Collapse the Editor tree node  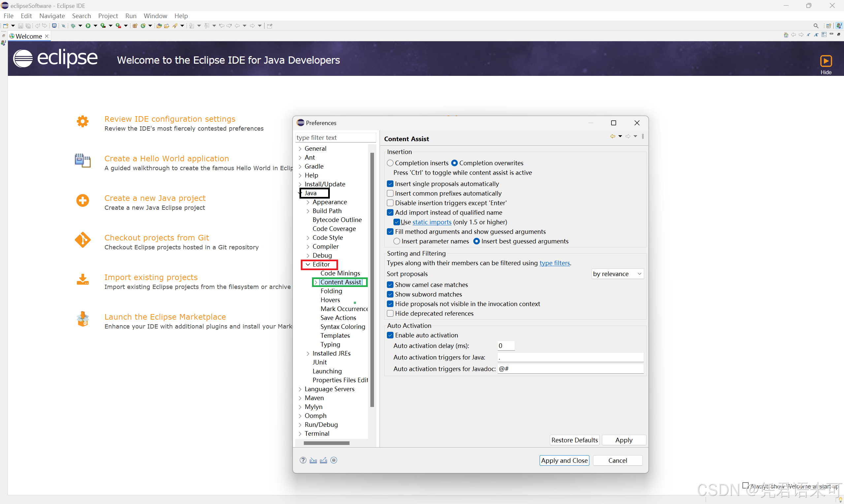(x=308, y=264)
